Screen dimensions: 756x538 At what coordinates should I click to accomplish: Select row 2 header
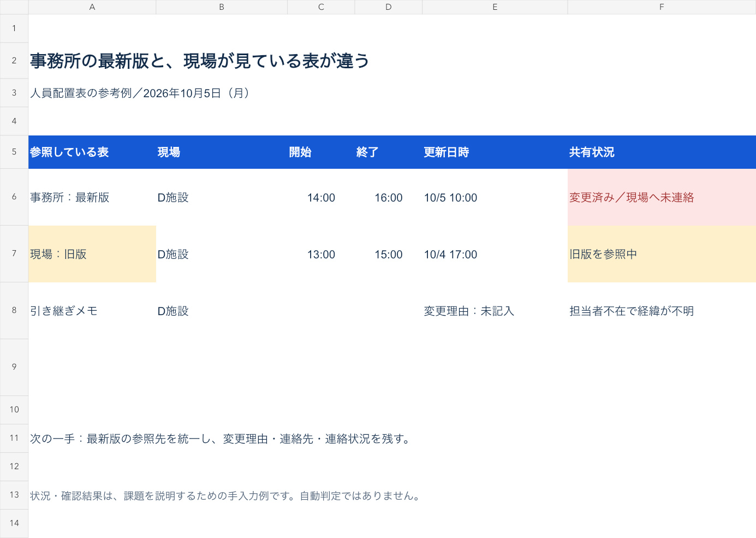pos(14,61)
